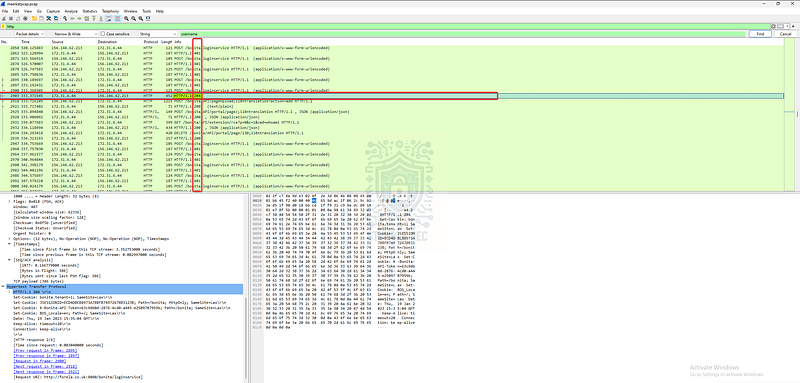Open the String search type dropdown
Image resolution: width=800 pixels, height=383 pixels.
158,34
